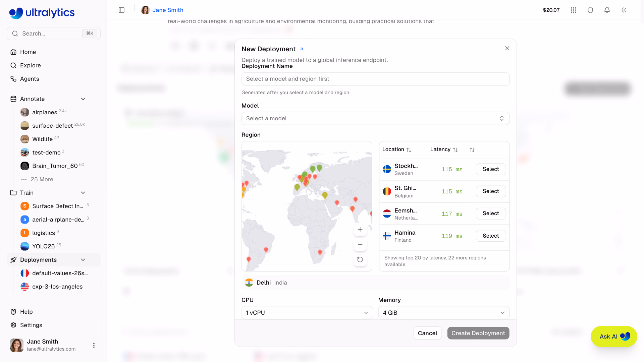The image size is (644, 362).
Task: Click the red map pin in South Africa
Action: tap(320, 252)
